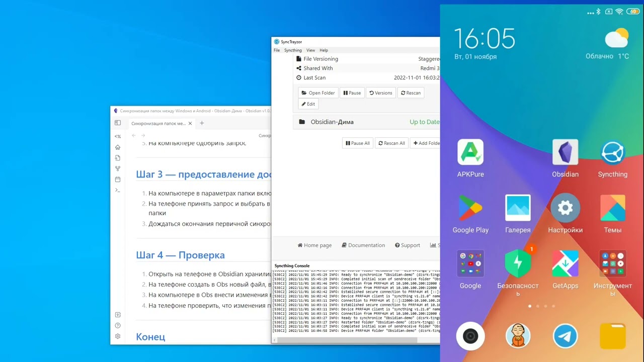Click the Open Folder button
This screenshot has height=362, width=644.
[318, 93]
